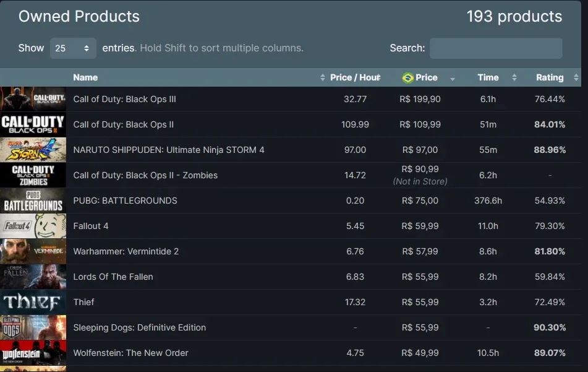
Task: Sort by the Price / Hour header
Action: pyautogui.click(x=355, y=77)
